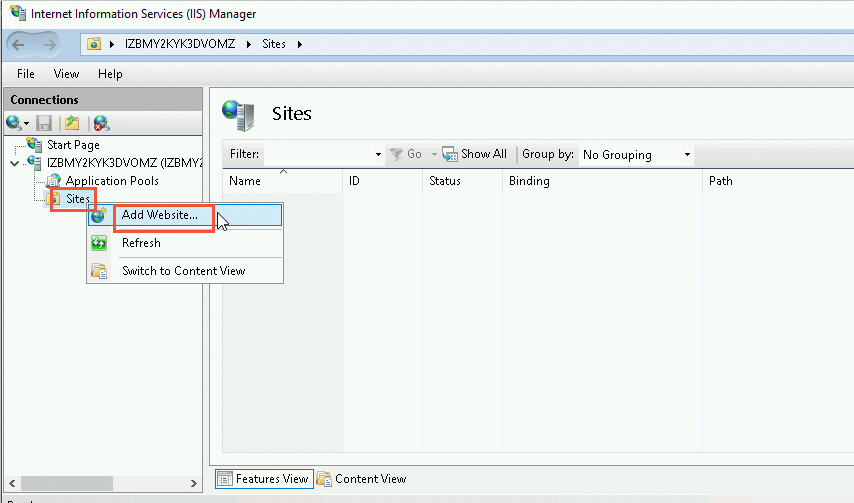Open the View menu

[66, 74]
